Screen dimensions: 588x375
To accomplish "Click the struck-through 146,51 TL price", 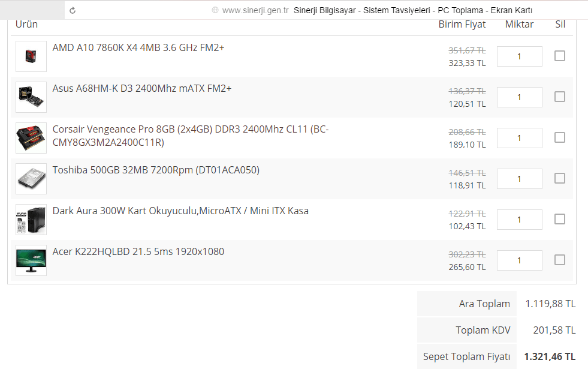I will (468, 173).
